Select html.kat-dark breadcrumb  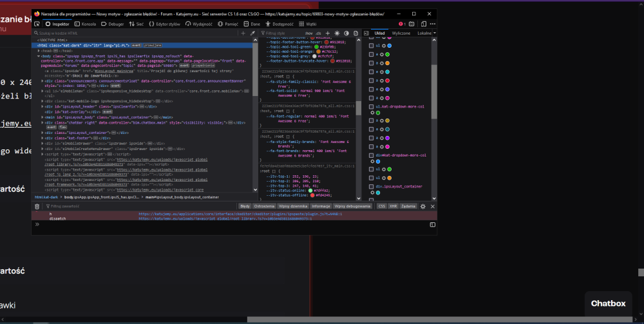pos(46,198)
